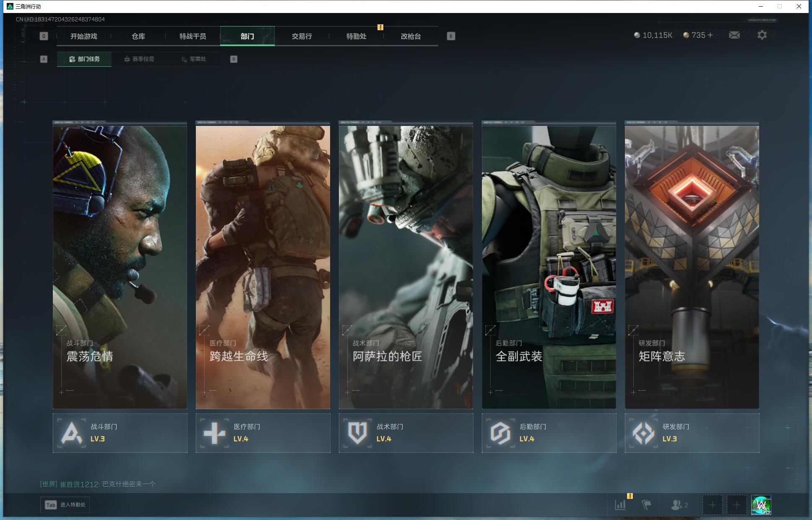Go to the 特勤处 tab

point(356,37)
